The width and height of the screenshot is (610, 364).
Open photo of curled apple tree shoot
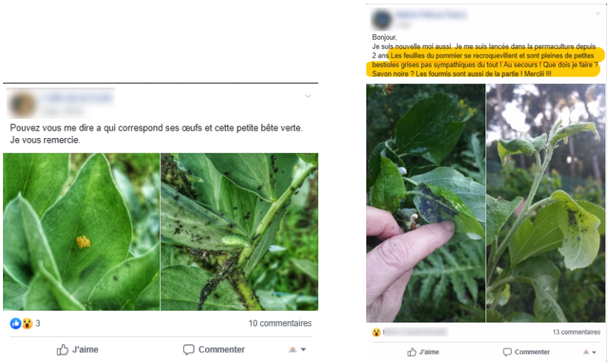pos(546,203)
